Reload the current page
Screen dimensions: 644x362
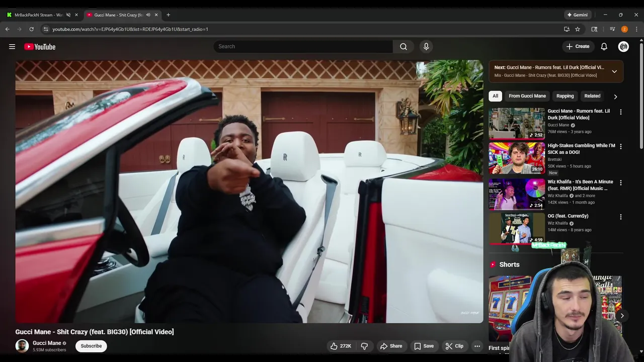(31, 29)
